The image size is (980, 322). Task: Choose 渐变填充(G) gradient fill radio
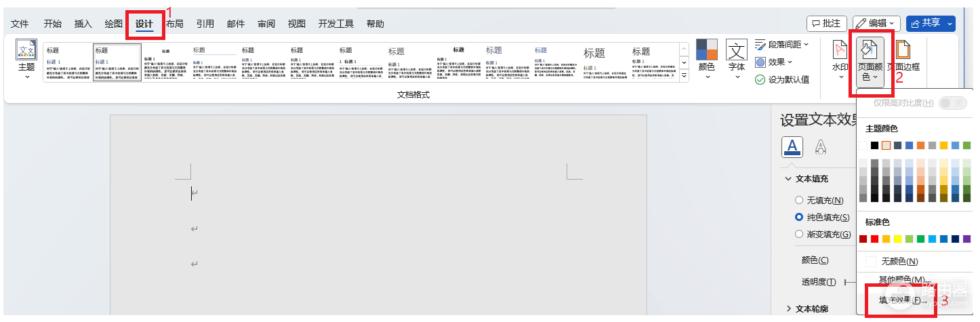[x=799, y=234]
